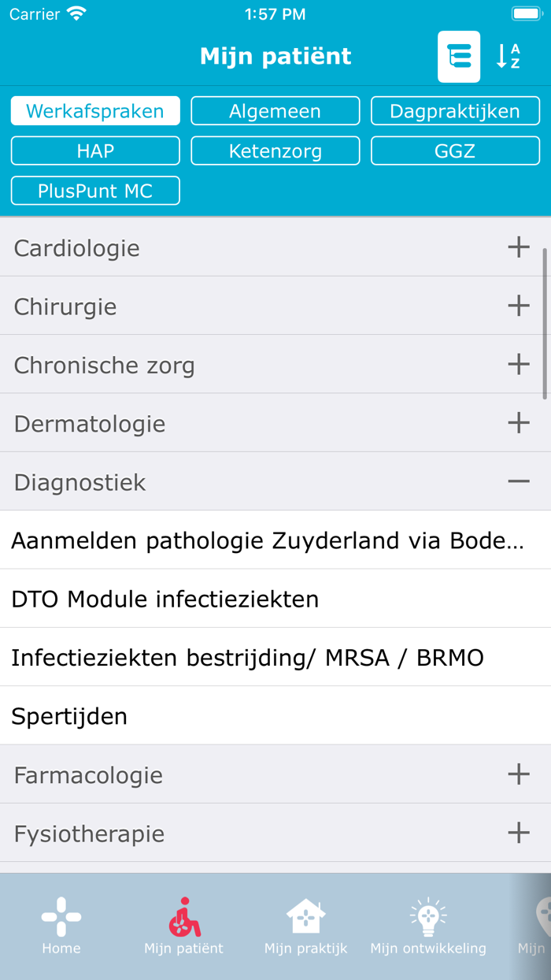Image resolution: width=551 pixels, height=980 pixels.
Task: Sort alphabetically using the A-Z icon
Action: tap(508, 56)
